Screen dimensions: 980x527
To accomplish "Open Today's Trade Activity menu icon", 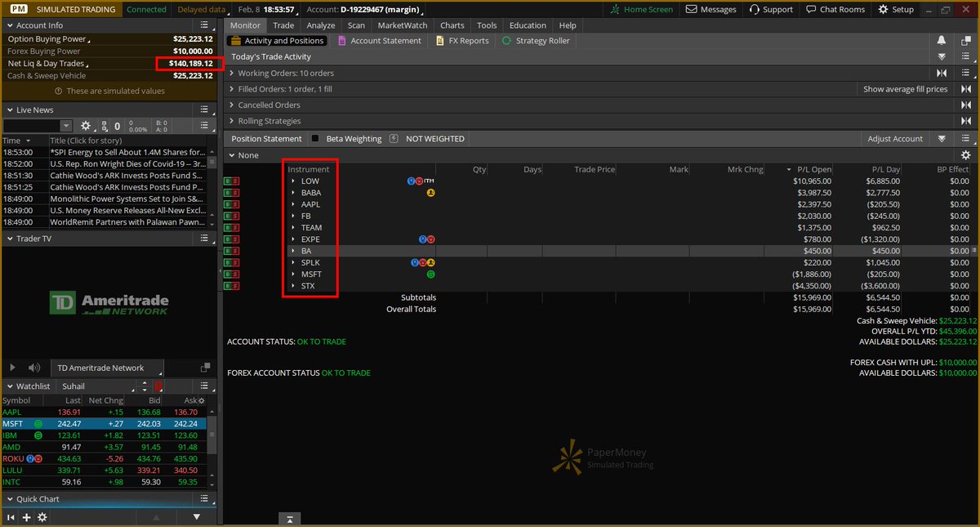I will tap(965, 57).
